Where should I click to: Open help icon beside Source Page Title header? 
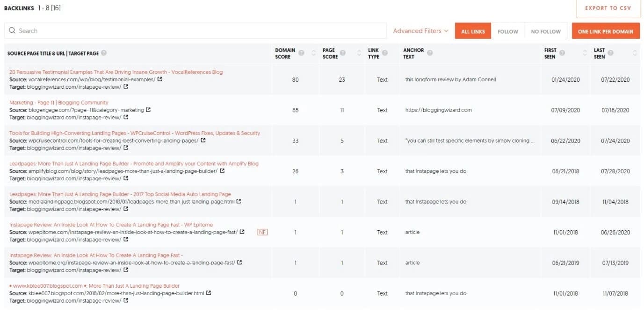(104, 53)
